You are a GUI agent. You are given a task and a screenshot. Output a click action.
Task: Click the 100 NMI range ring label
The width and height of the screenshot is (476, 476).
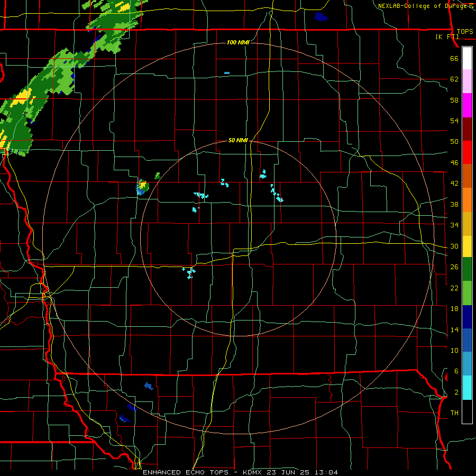pyautogui.click(x=238, y=42)
